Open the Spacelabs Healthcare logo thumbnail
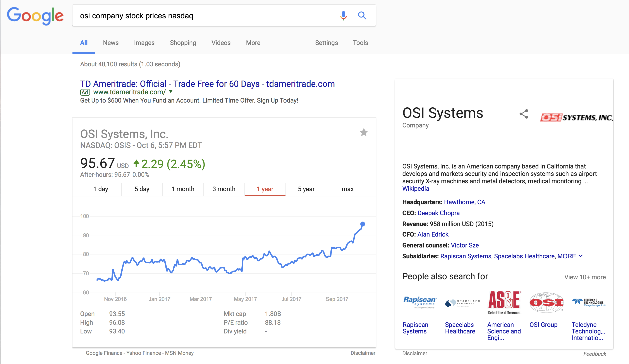 462,303
